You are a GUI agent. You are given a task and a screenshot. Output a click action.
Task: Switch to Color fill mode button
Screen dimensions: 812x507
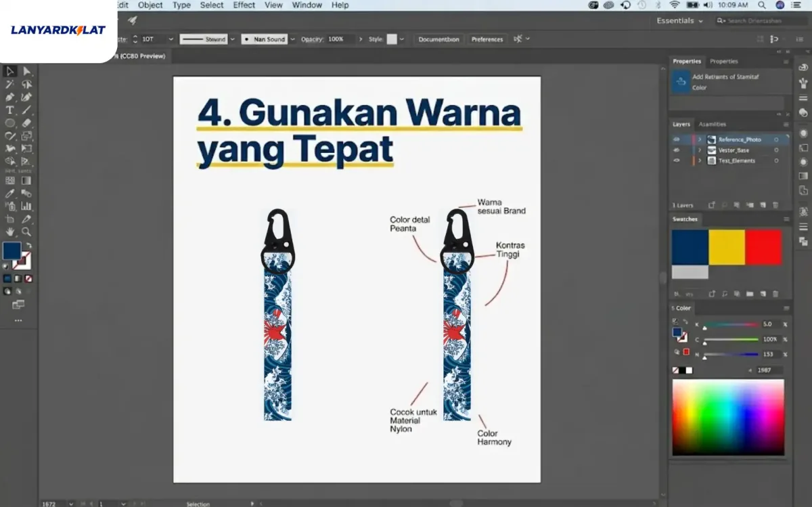pyautogui.click(x=7, y=278)
